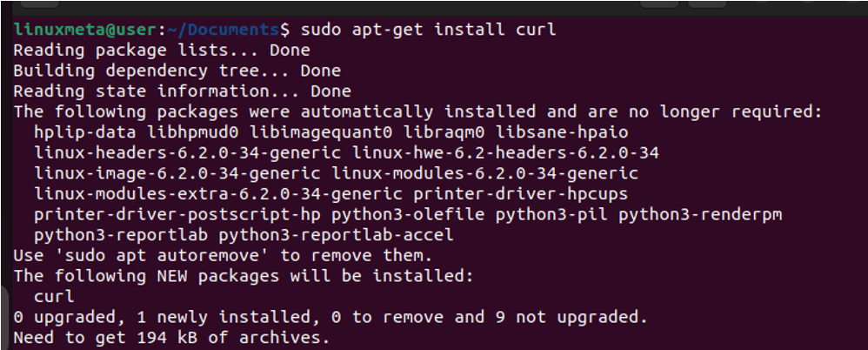The image size is (868, 350).
Task: Click the 'Need to get 194 kB' line
Action: click(x=171, y=338)
